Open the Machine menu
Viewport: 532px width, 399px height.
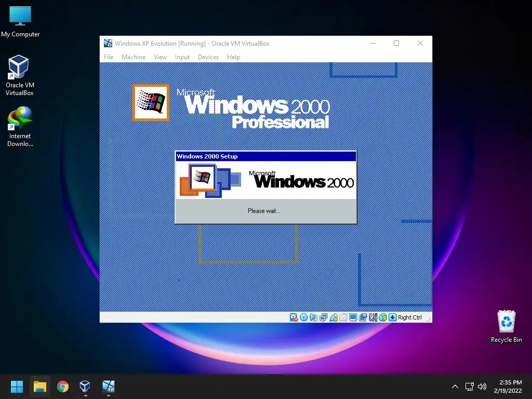click(134, 57)
